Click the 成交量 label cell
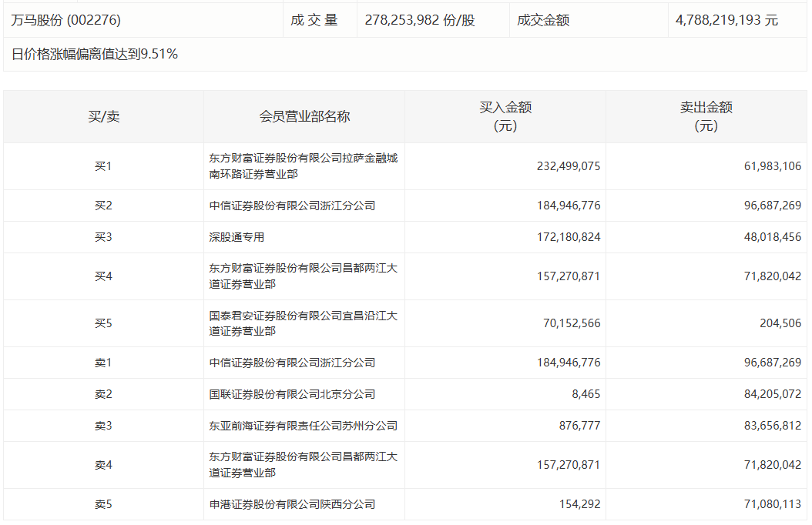The width and height of the screenshot is (812, 525). click(314, 20)
